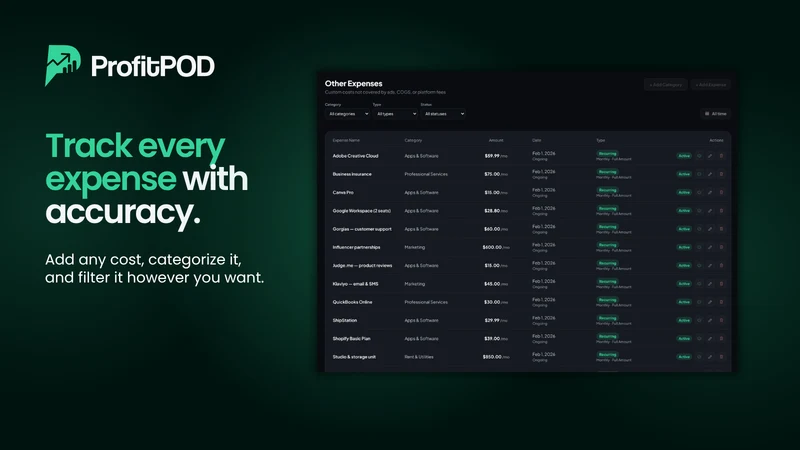The height and width of the screenshot is (450, 800).
Task: Click the Add Expense button
Action: click(x=711, y=85)
